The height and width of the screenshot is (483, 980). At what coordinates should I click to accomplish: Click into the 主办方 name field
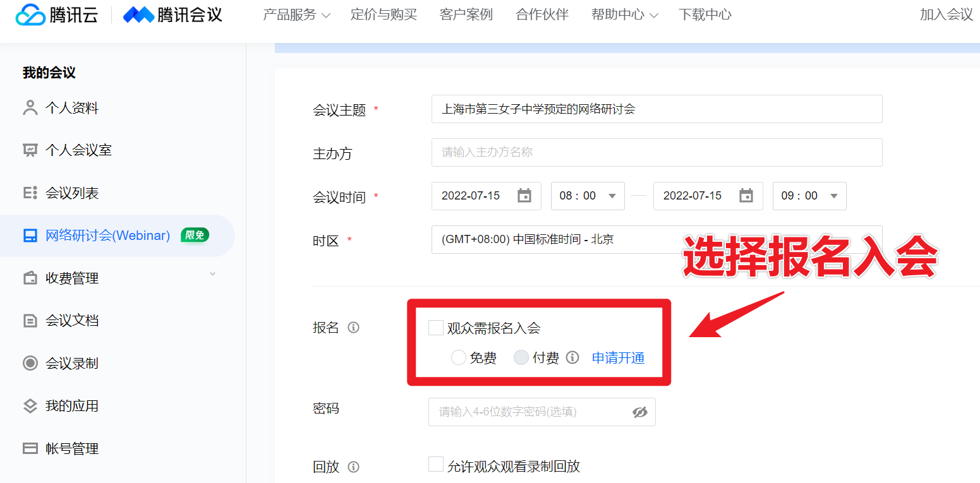click(656, 152)
